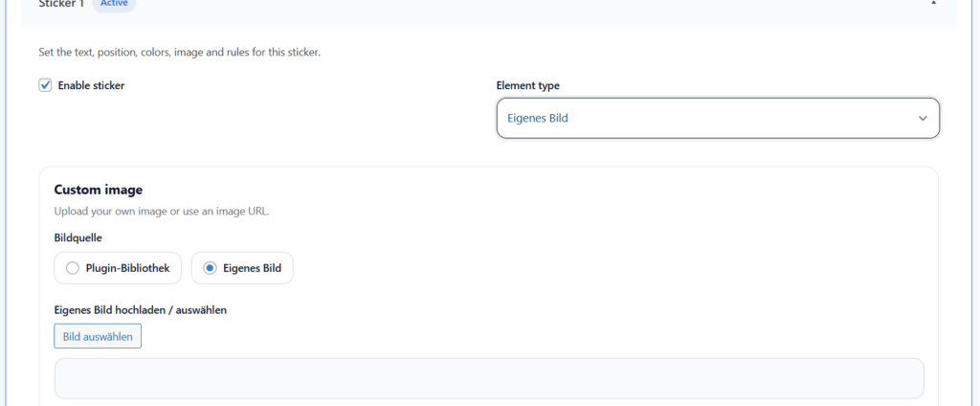The image size is (980, 406).
Task: Click the empty image preview box
Action: point(489,378)
